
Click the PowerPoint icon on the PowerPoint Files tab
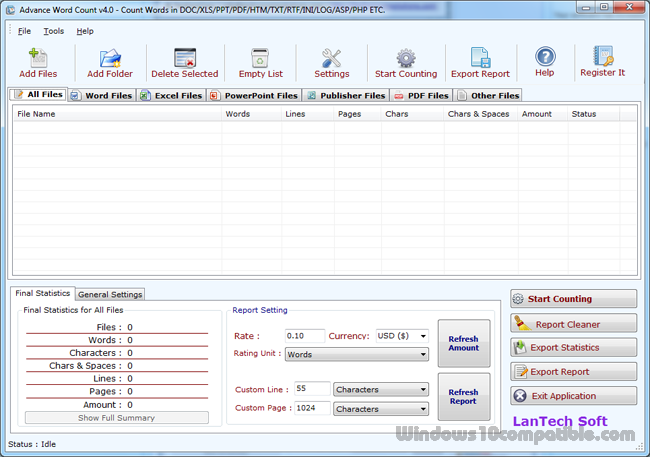[214, 96]
